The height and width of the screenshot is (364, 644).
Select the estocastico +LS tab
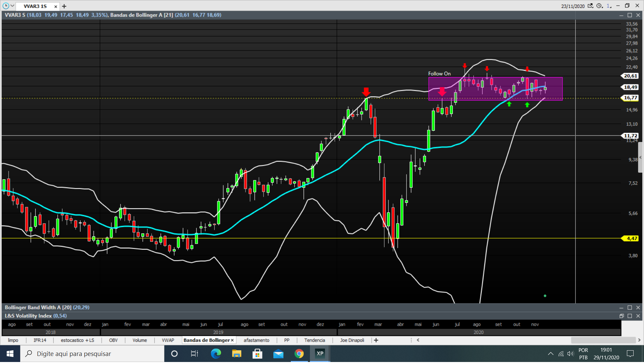(77, 340)
